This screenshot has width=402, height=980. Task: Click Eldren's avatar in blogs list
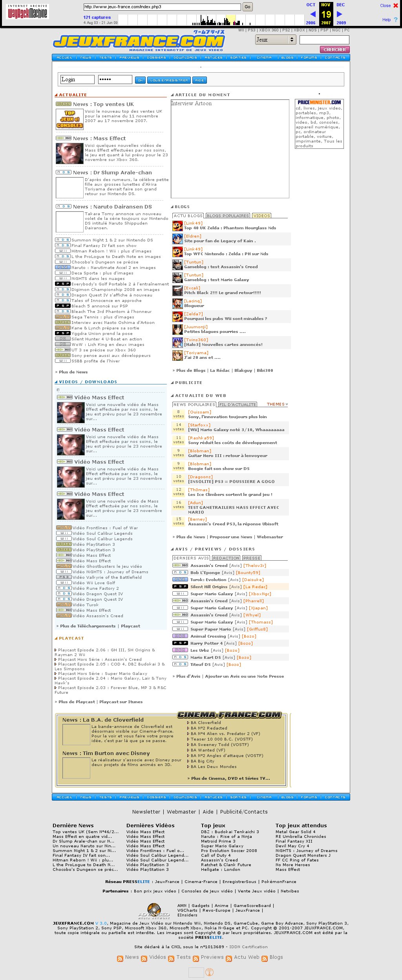click(177, 239)
